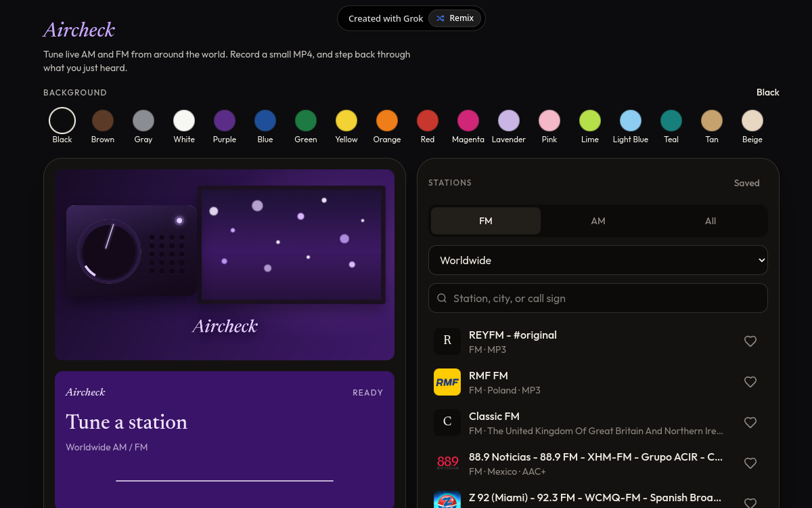Click the Aircheck title heading
Image resolution: width=812 pixels, height=508 pixels.
[79, 30]
